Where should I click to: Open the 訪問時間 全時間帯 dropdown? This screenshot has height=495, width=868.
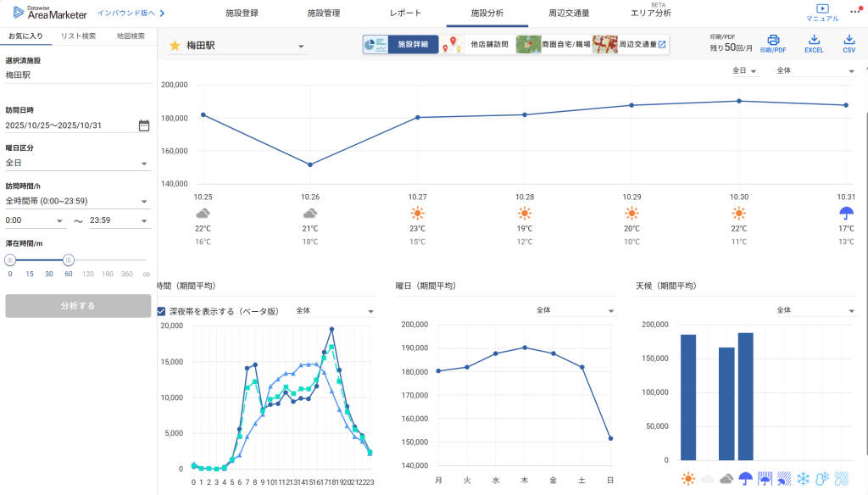click(144, 202)
